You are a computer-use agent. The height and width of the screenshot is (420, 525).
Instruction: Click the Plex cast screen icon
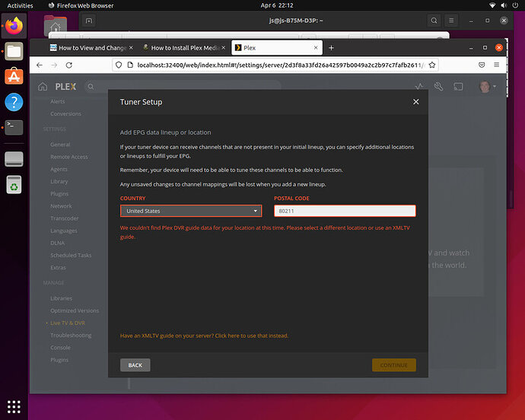click(458, 87)
